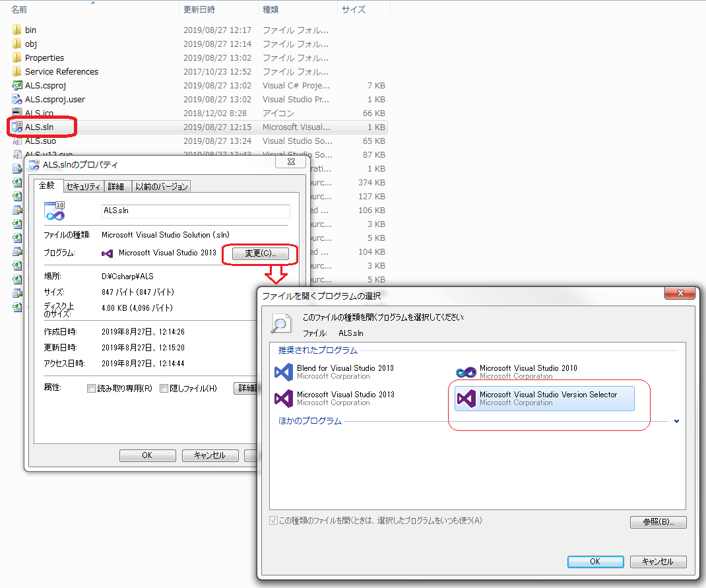This screenshot has width=706, height=588.
Task: Click キャンセル in the program chooser dialog
Action: (658, 562)
